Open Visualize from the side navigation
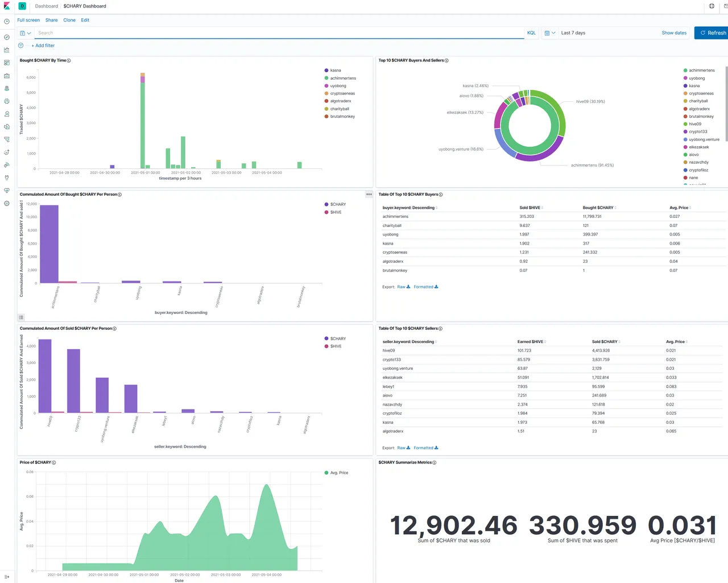 7,50
